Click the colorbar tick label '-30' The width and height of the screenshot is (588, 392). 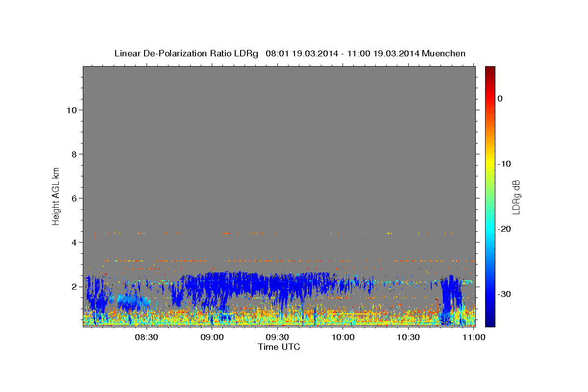(x=505, y=294)
